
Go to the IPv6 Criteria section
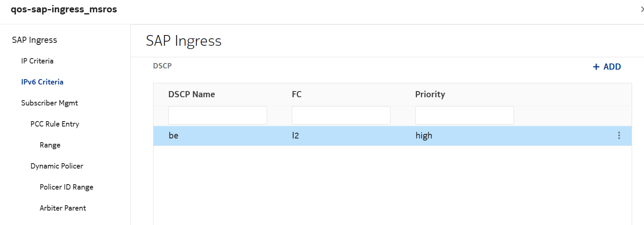click(42, 82)
